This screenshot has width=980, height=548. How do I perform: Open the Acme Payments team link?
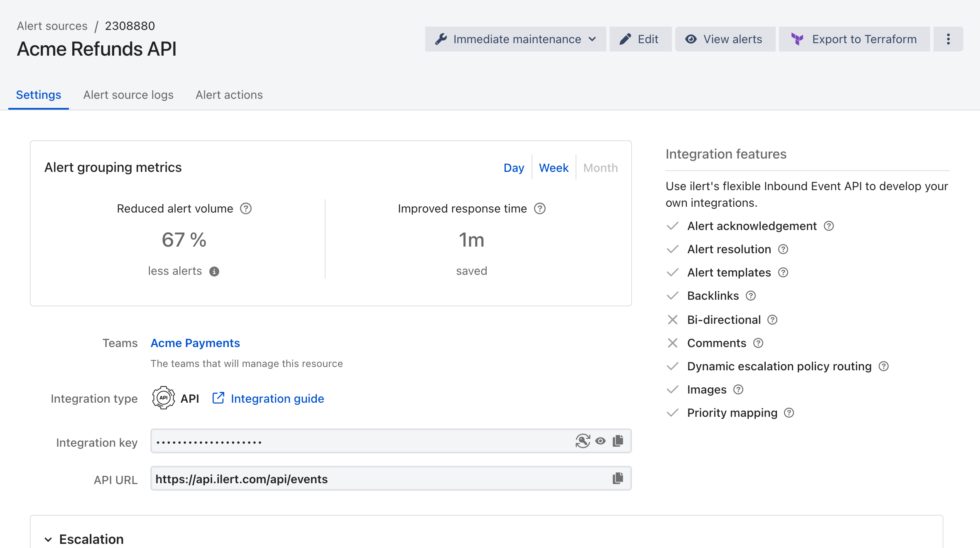(195, 343)
